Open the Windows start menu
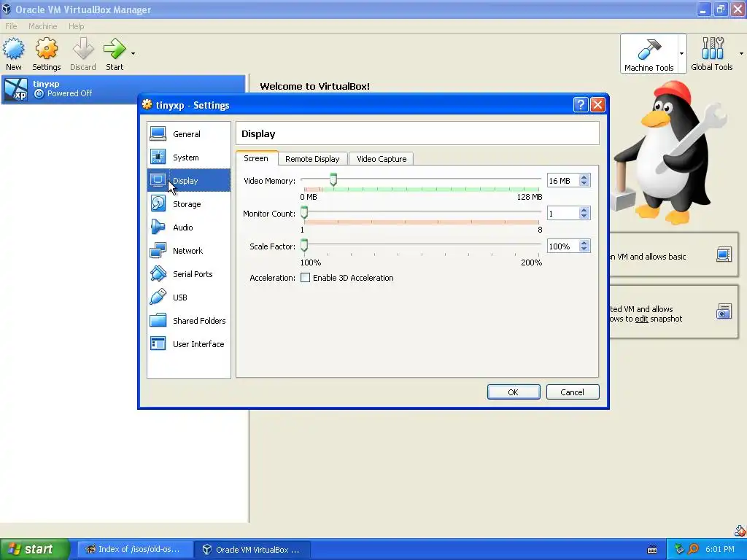This screenshot has height=560, width=747. pos(35,549)
